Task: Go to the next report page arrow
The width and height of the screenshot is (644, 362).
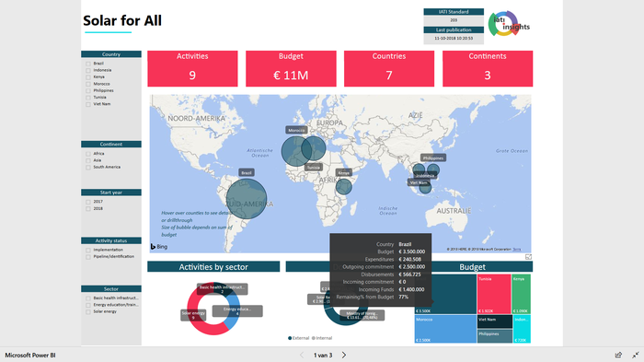Action: pyautogui.click(x=344, y=355)
